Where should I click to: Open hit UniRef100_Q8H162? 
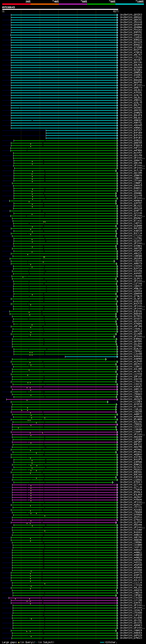[131, 17]
